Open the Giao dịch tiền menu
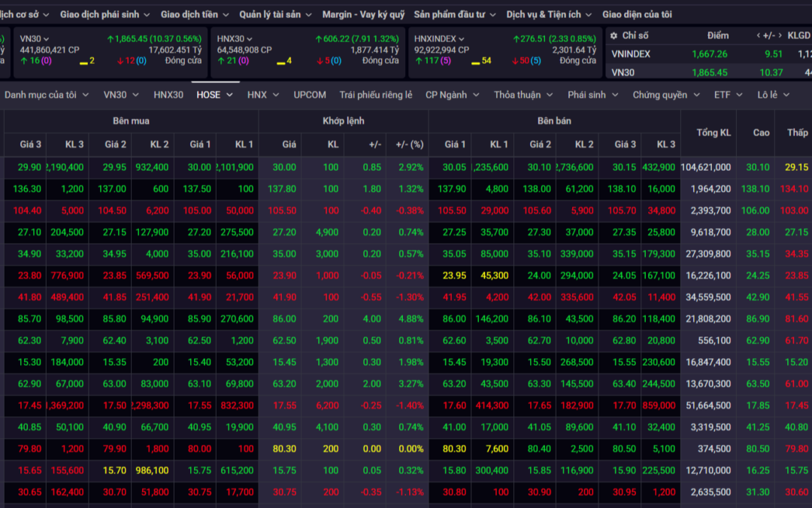This screenshot has width=812, height=508. 195,14
